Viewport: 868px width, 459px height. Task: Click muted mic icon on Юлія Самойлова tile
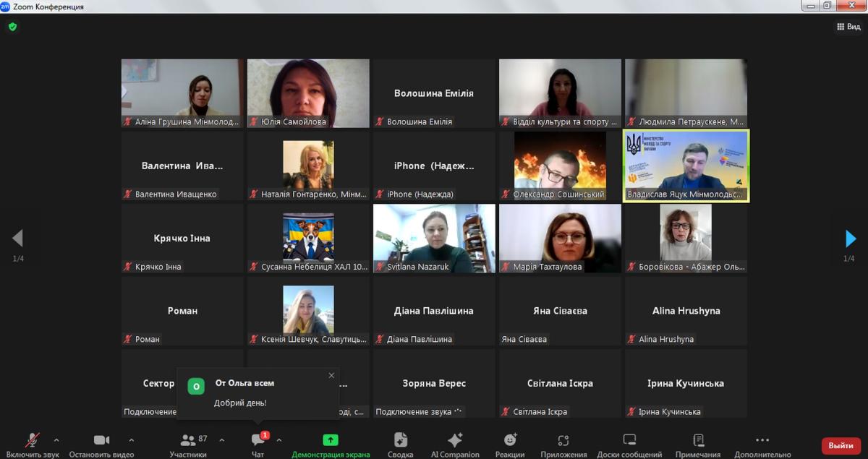click(x=254, y=122)
